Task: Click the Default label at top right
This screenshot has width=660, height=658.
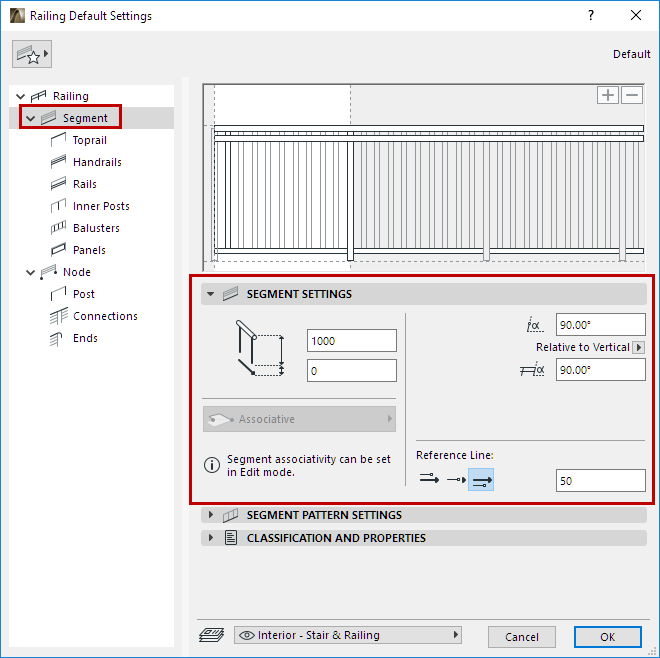Action: (x=631, y=54)
